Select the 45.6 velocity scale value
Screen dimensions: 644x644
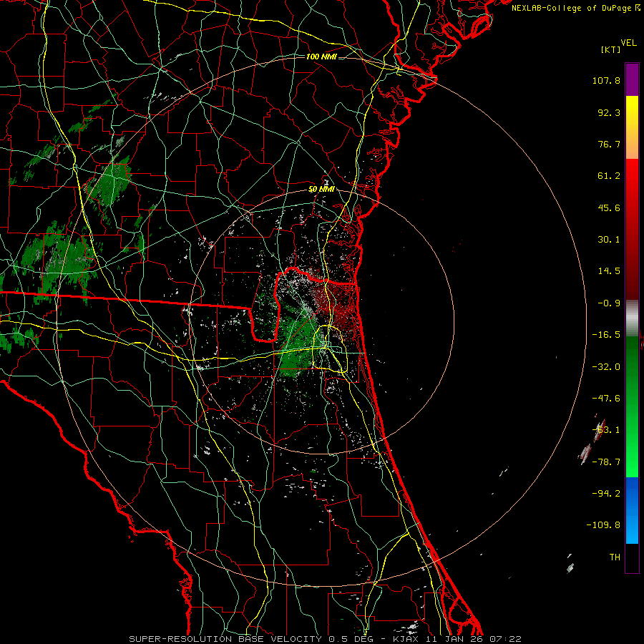(609, 208)
